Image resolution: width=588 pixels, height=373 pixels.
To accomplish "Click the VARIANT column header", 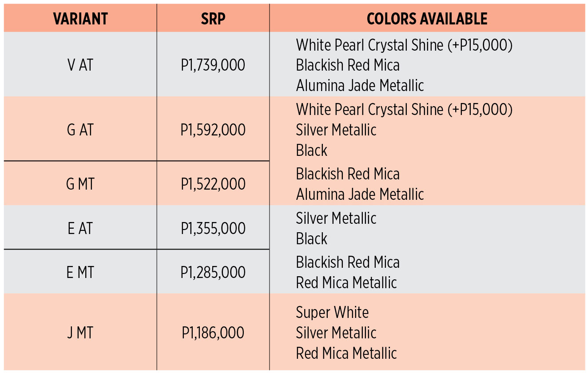I will 80,19.
